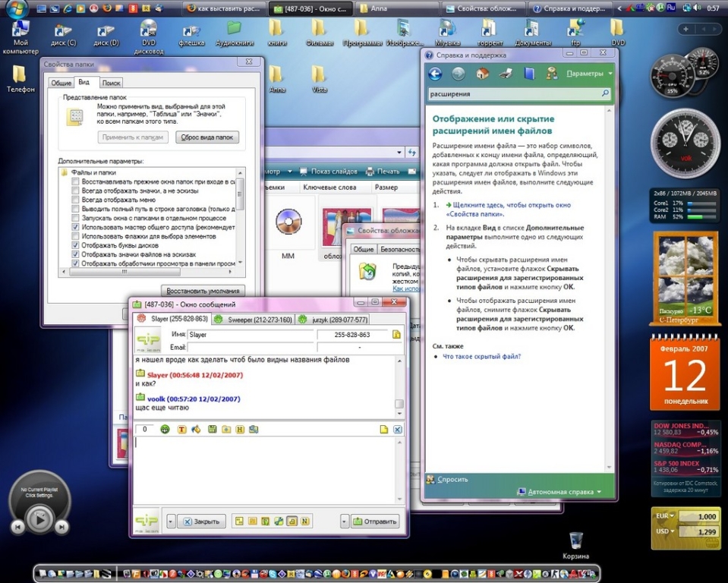Switch to Общие tab in Свойства папки

click(x=61, y=83)
